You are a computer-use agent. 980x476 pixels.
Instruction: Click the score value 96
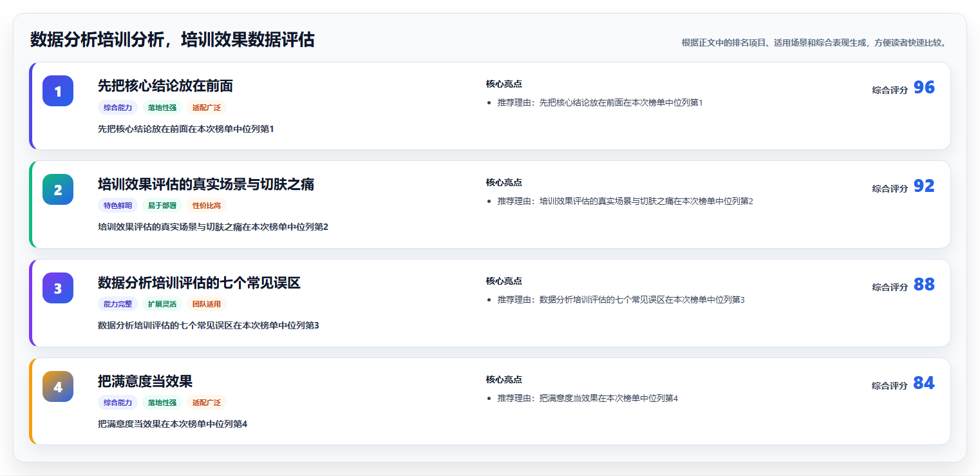pyautogui.click(x=924, y=88)
